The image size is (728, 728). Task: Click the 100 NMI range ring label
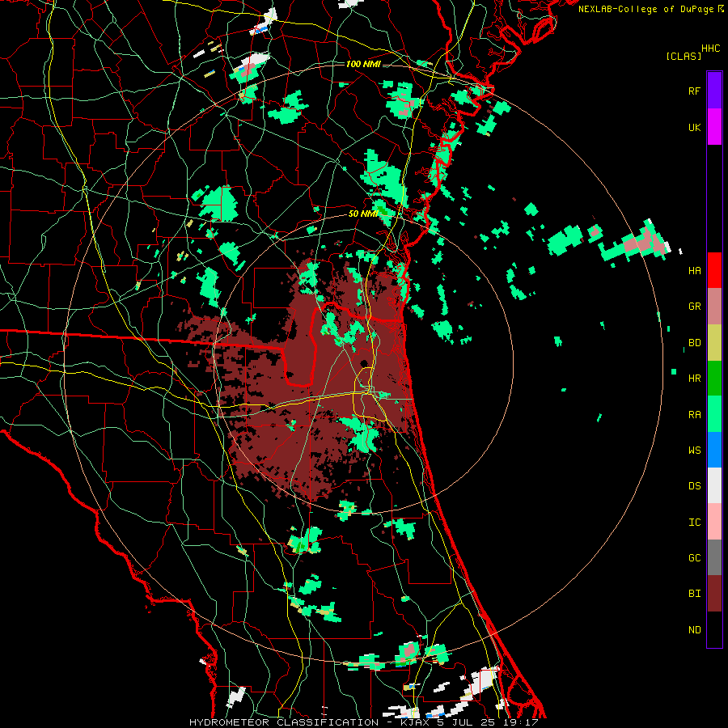pyautogui.click(x=363, y=64)
